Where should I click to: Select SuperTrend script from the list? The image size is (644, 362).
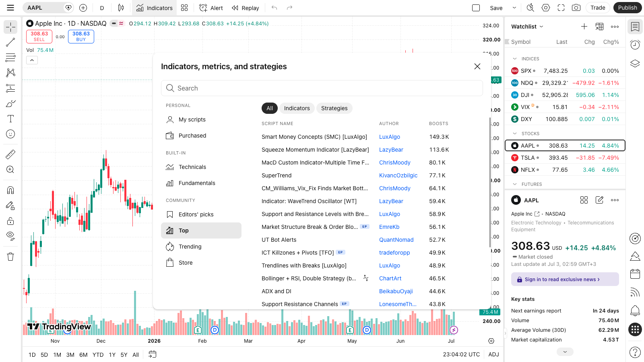(x=277, y=175)
